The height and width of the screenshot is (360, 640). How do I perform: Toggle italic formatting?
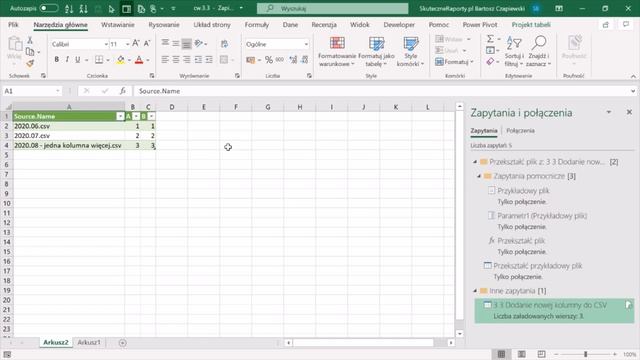[x=67, y=60]
